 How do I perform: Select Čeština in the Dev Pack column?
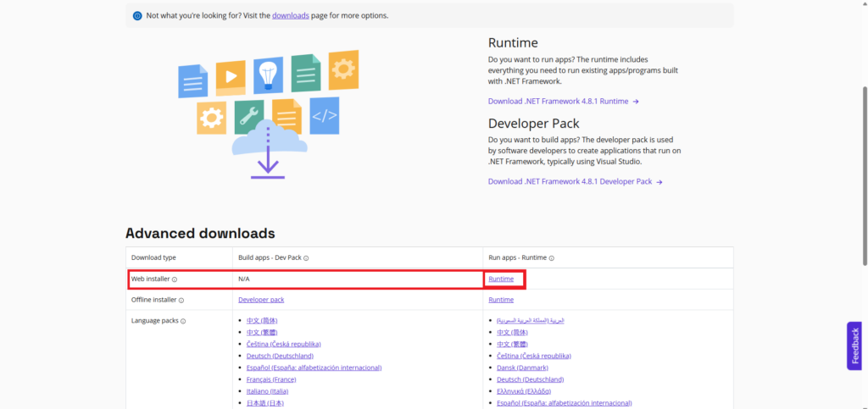(283, 344)
